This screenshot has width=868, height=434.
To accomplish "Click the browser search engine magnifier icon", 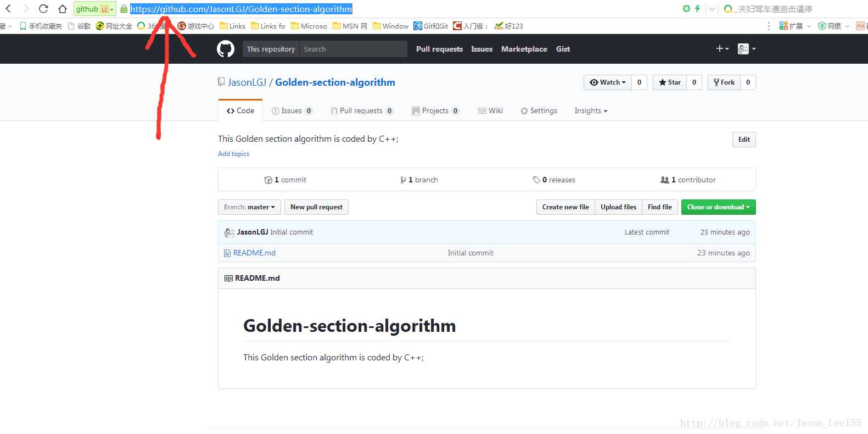I will click(x=728, y=9).
